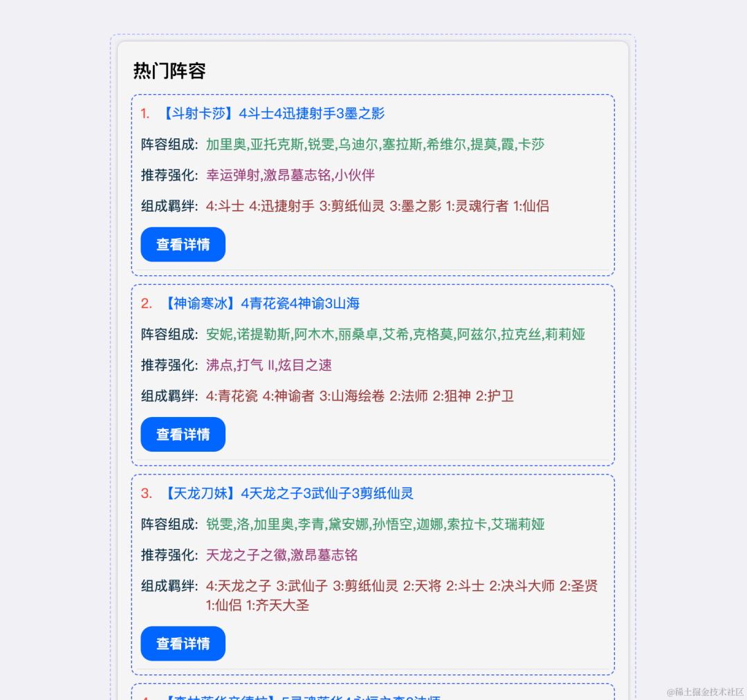Click the traits line 1:仙侣 1:齐天大圣
This screenshot has width=747, height=700.
click(x=258, y=606)
